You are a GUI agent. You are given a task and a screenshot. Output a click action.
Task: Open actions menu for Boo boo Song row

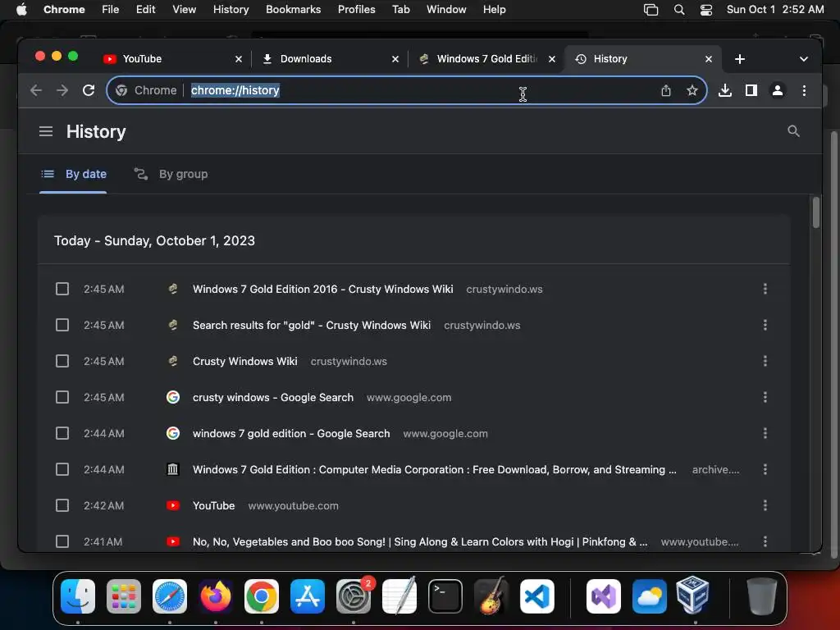[765, 541]
